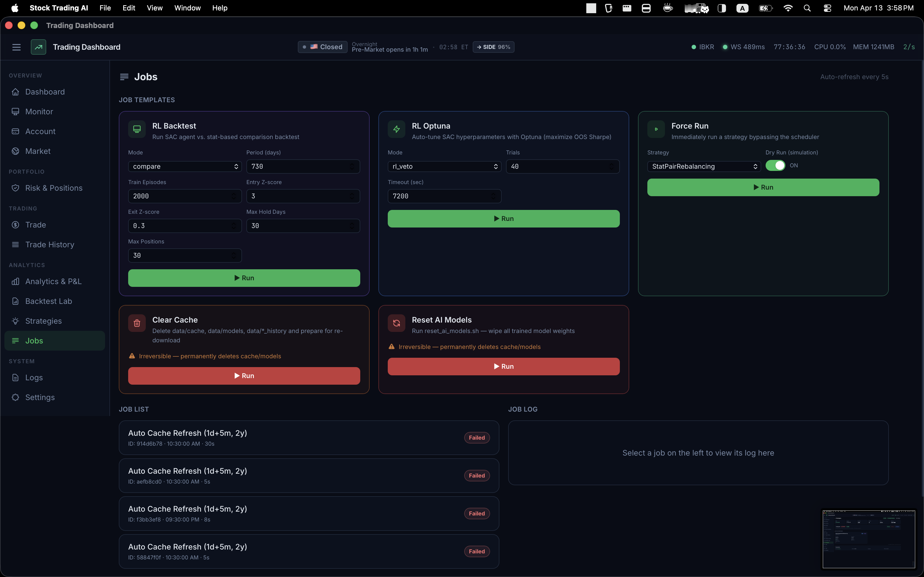Open Risk & Positions from the sidebar
This screenshot has height=577, width=924.
53,188
